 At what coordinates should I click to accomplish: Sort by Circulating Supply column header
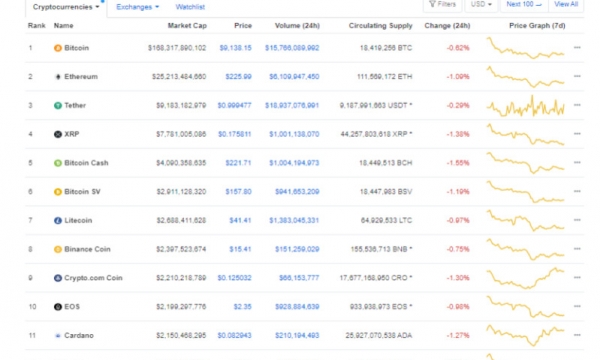pyautogui.click(x=380, y=26)
